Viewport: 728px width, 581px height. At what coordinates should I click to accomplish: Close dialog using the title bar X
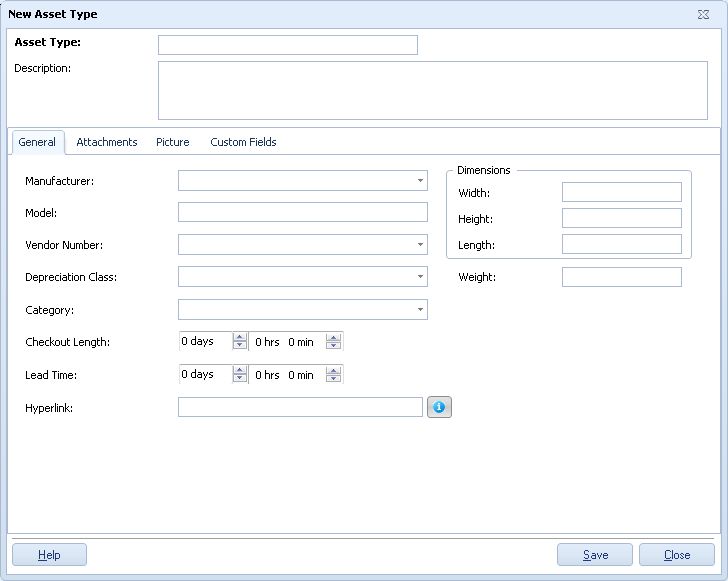[x=703, y=15]
